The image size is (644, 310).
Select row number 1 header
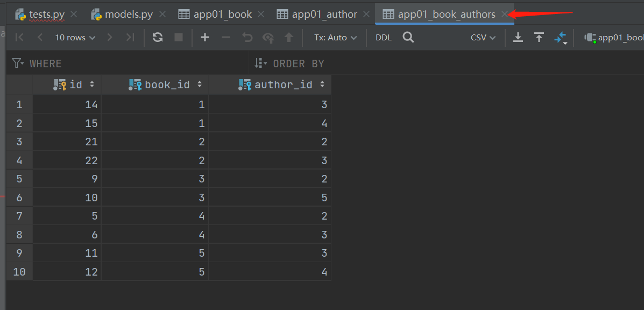pyautogui.click(x=19, y=105)
